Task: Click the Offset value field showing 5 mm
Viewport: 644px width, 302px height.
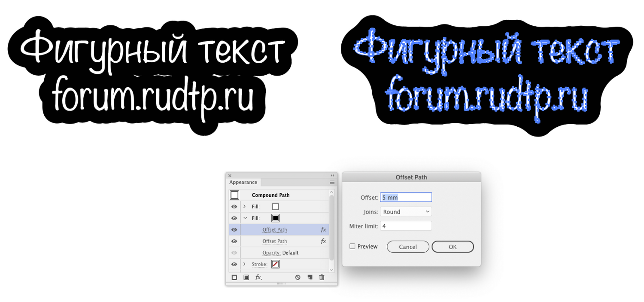Action: [406, 197]
